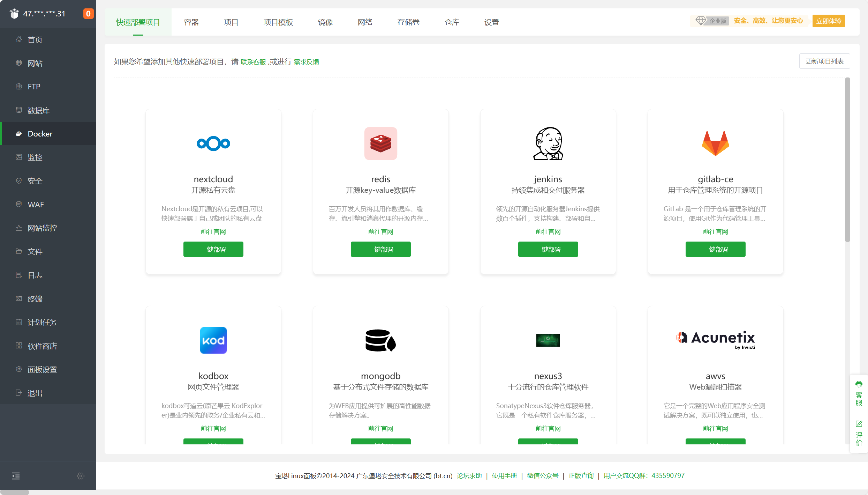Viewport: 868px width, 495px height.
Task: Open 微信公众号 footer link
Action: [x=543, y=476]
